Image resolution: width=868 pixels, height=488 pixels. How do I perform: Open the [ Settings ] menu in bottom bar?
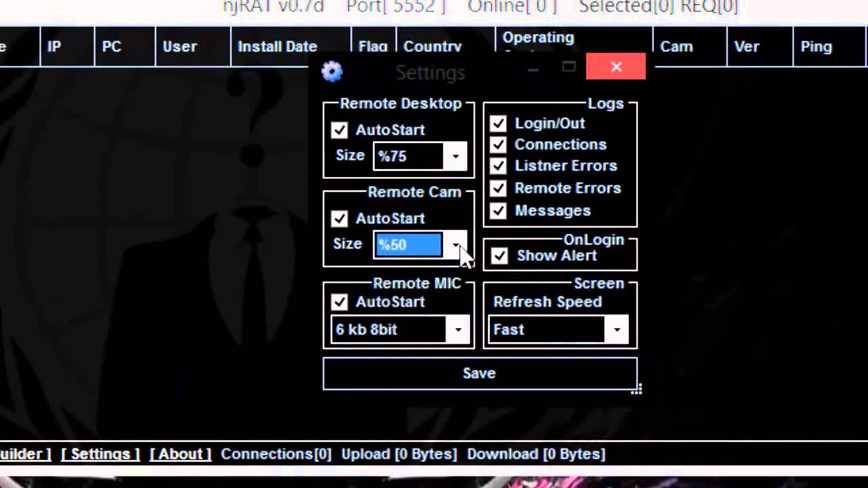[x=100, y=454]
